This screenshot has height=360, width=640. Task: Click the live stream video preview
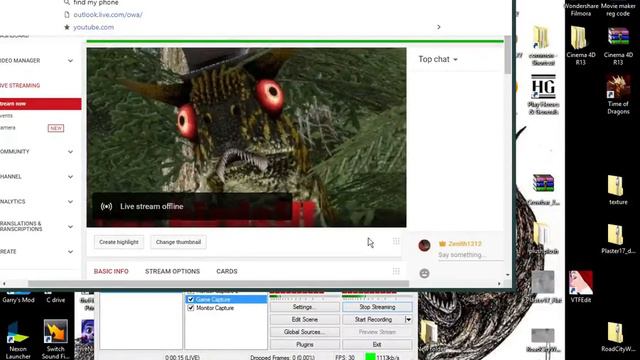pos(246,138)
